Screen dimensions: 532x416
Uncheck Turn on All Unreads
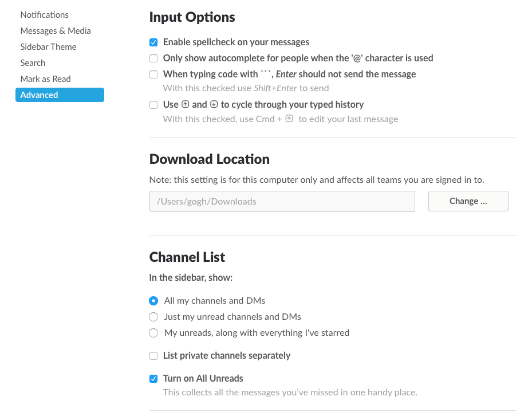pos(153,379)
